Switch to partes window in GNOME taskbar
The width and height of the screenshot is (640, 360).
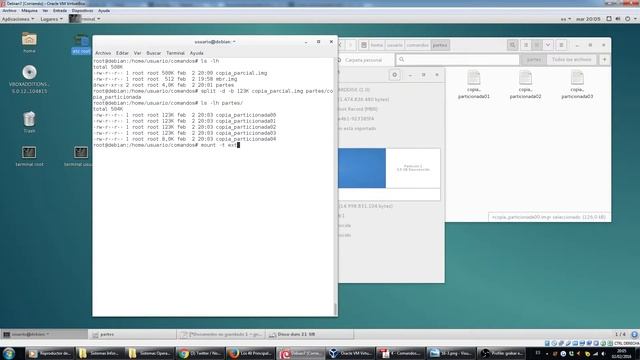click(x=133, y=334)
